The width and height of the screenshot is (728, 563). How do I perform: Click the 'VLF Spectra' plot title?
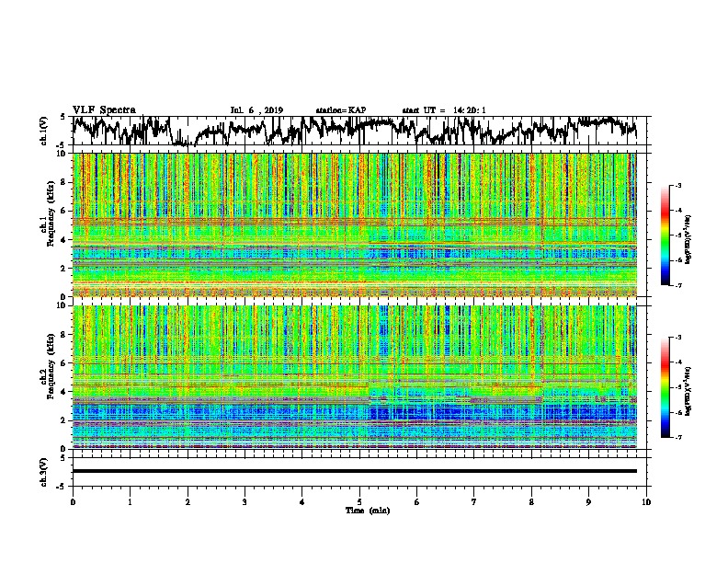104,110
